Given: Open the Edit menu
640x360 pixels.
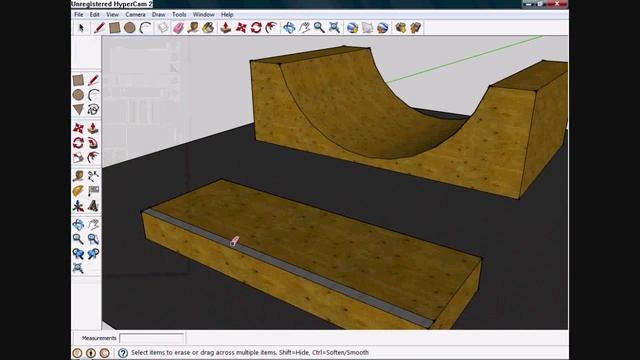Looking at the screenshot, I should pos(95,14).
